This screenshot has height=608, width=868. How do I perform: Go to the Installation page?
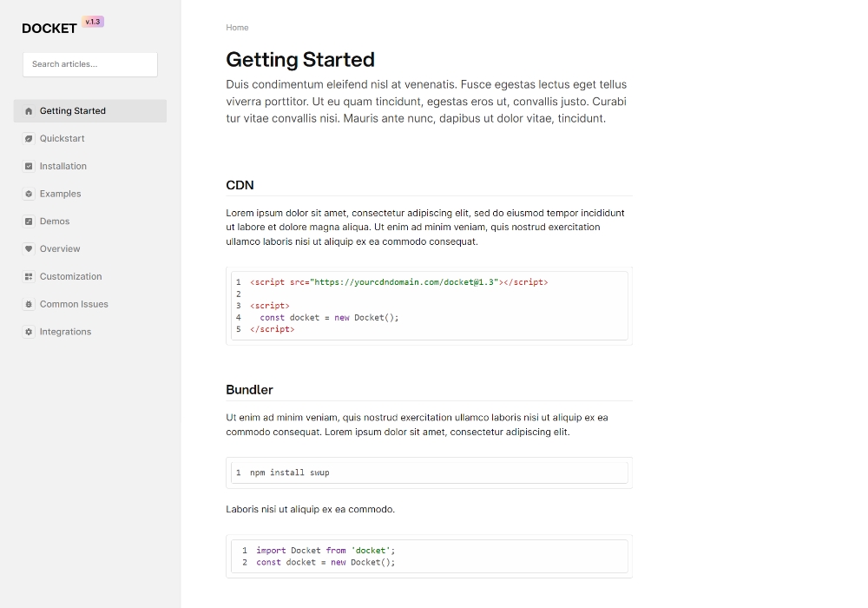pos(90,166)
